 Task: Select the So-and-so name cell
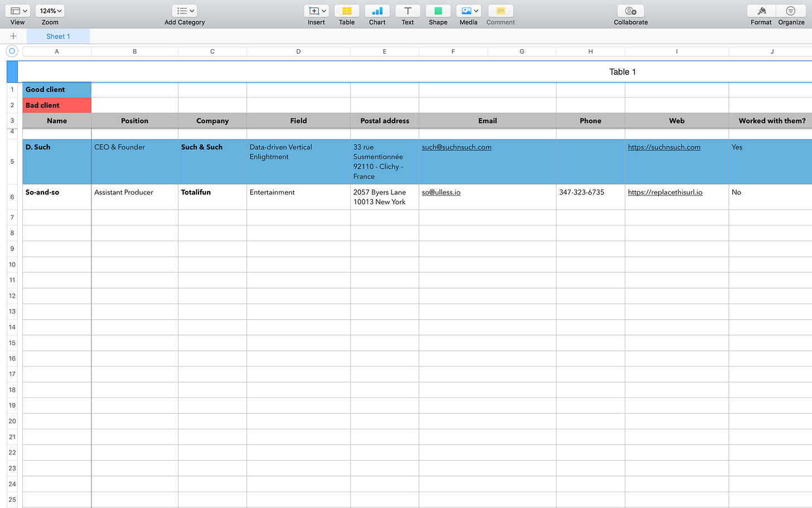click(x=57, y=197)
